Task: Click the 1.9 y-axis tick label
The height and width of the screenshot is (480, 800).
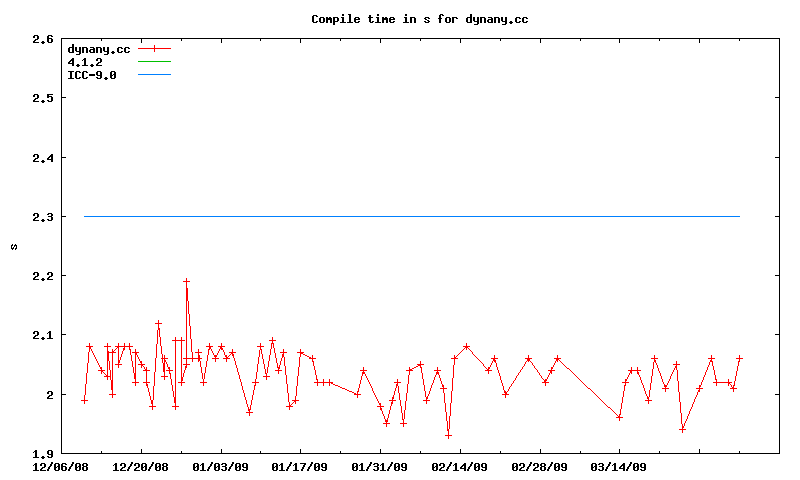Action: (42, 453)
